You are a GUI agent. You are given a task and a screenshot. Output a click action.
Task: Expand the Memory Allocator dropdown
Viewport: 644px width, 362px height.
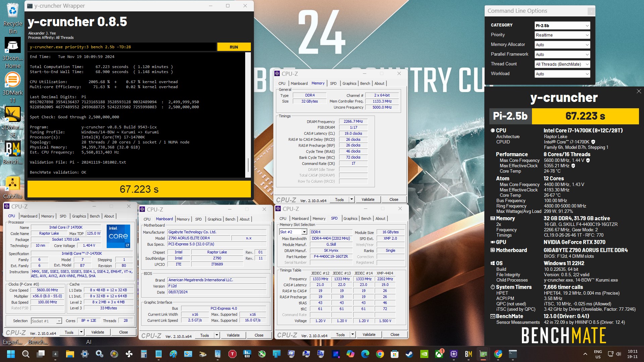point(562,45)
